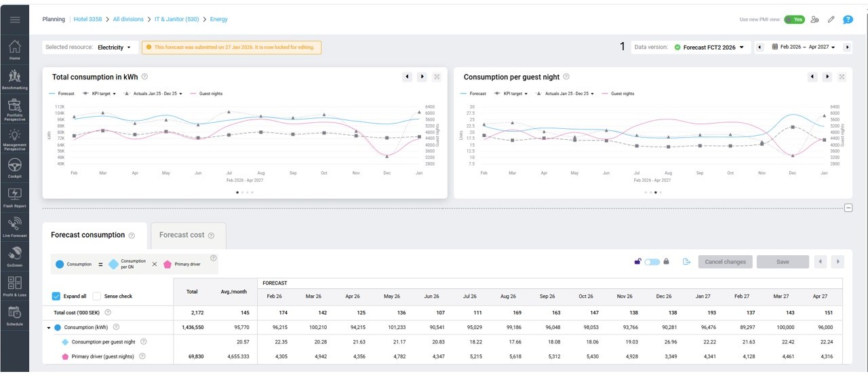This screenshot has height=376, width=868.
Task: Uncheck the Expand all checkbox
Action: (x=56, y=297)
